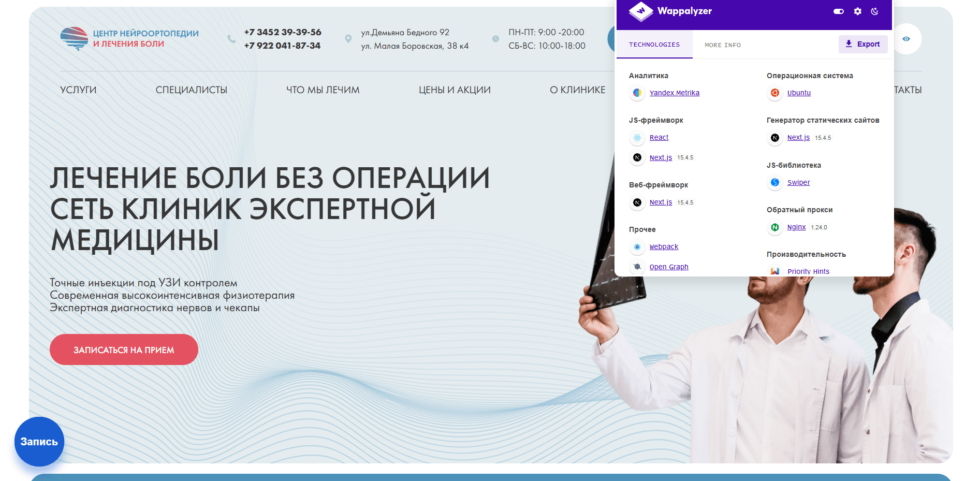This screenshot has width=980, height=481.
Task: Switch to the More Info tab
Action: click(723, 45)
